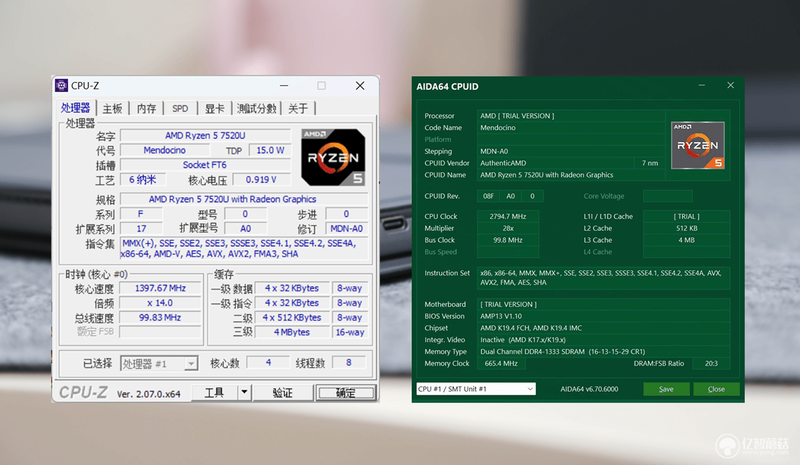Click the core count value 4

coord(268,362)
